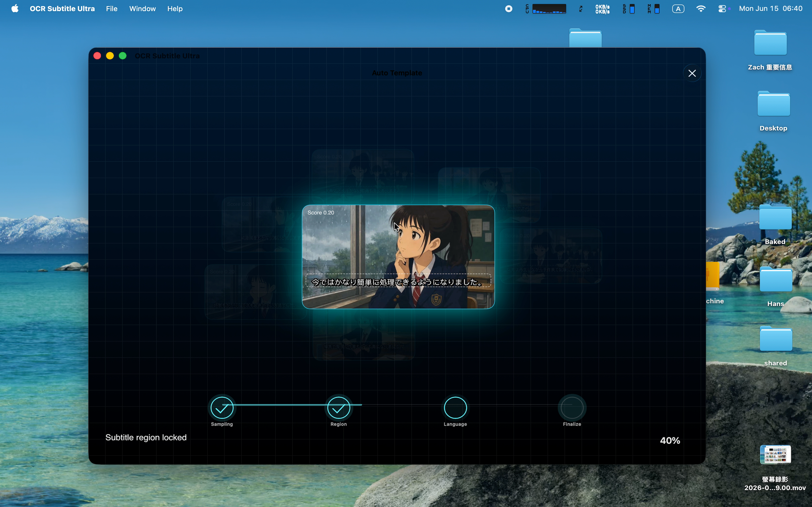812x507 pixels.
Task: Click the dashed subtitle region box
Action: click(398, 281)
